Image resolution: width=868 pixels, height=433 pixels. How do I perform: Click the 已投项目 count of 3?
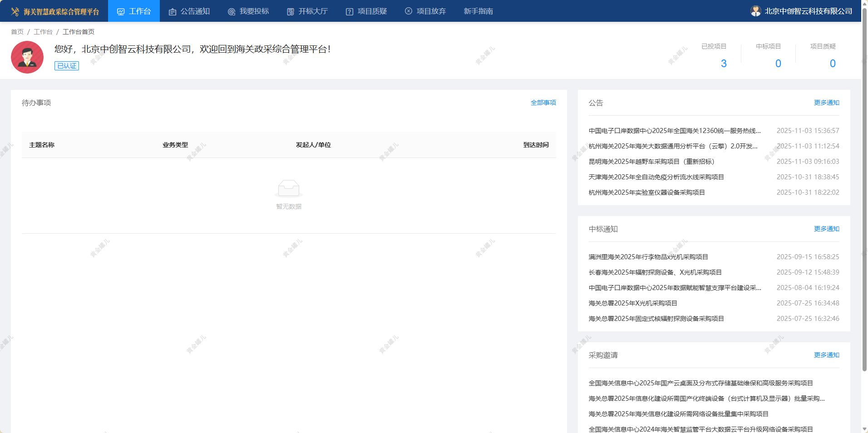[724, 64]
